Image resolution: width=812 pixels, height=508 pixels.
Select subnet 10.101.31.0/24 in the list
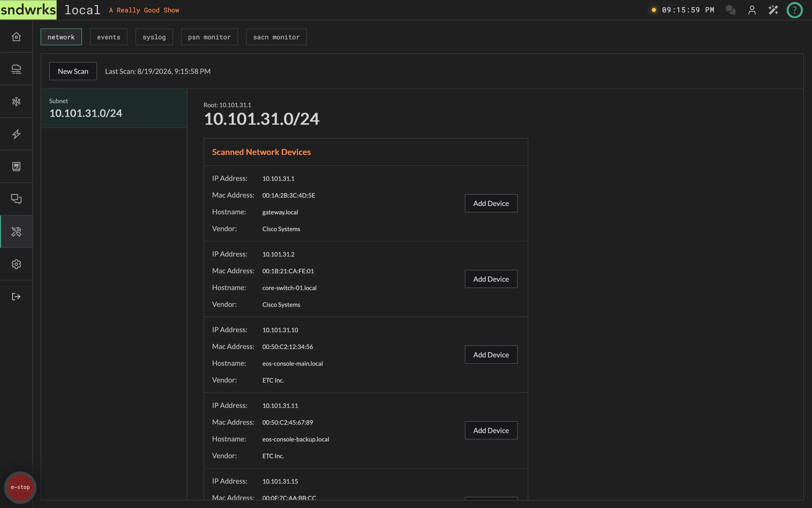click(114, 108)
